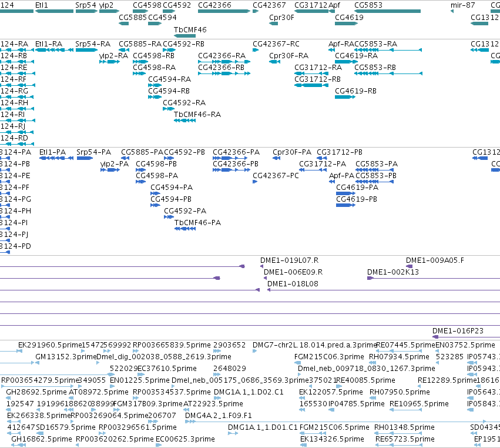Select EST GM13152.3prime
Viewport: 500px width, 448px height.
pyautogui.click(x=37, y=363)
